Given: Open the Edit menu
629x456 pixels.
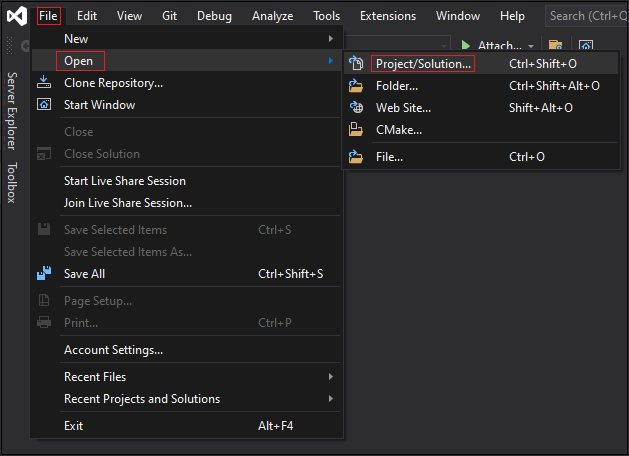Looking at the screenshot, I should 87,16.
